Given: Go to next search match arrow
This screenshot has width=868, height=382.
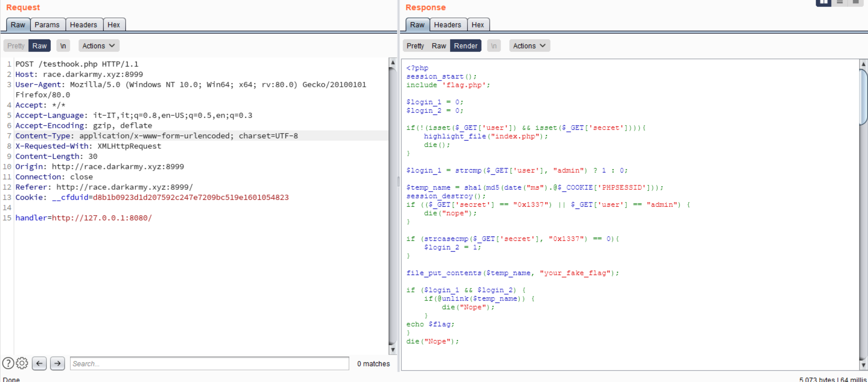Looking at the screenshot, I should [57, 364].
